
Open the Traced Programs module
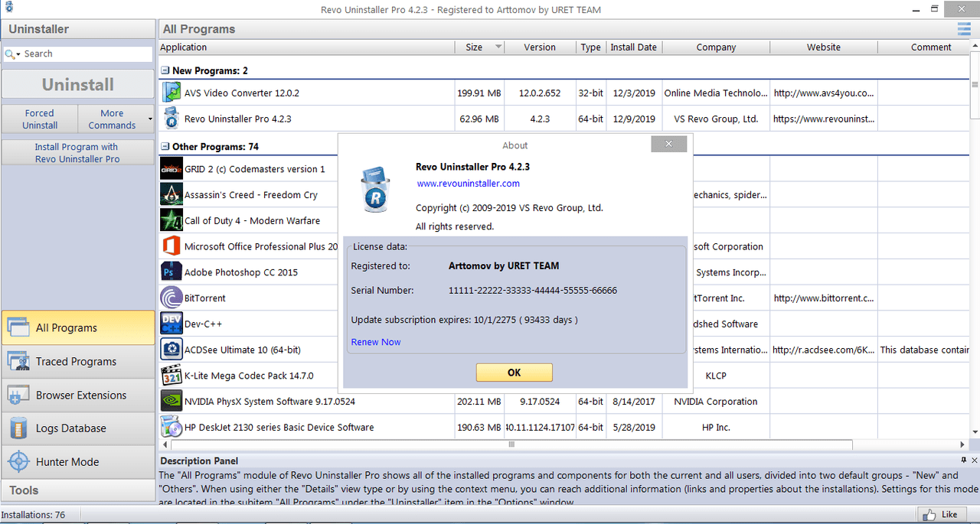click(78, 361)
